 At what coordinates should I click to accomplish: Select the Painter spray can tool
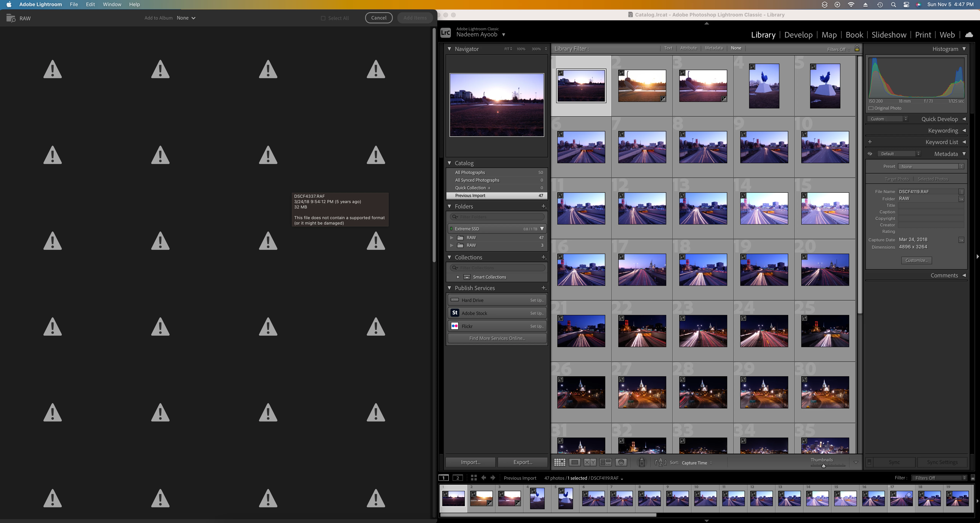pyautogui.click(x=642, y=462)
